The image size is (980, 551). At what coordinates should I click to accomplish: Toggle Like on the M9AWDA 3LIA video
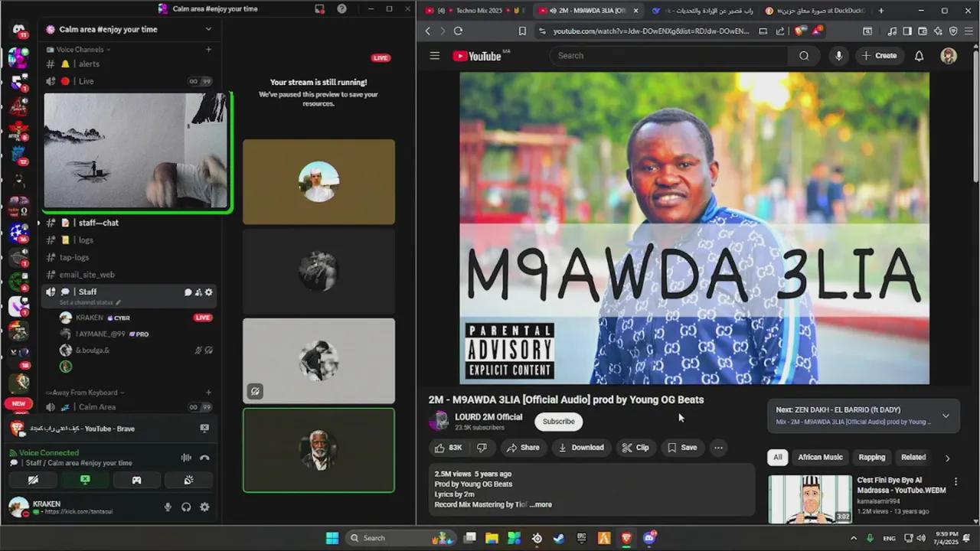tap(443, 448)
